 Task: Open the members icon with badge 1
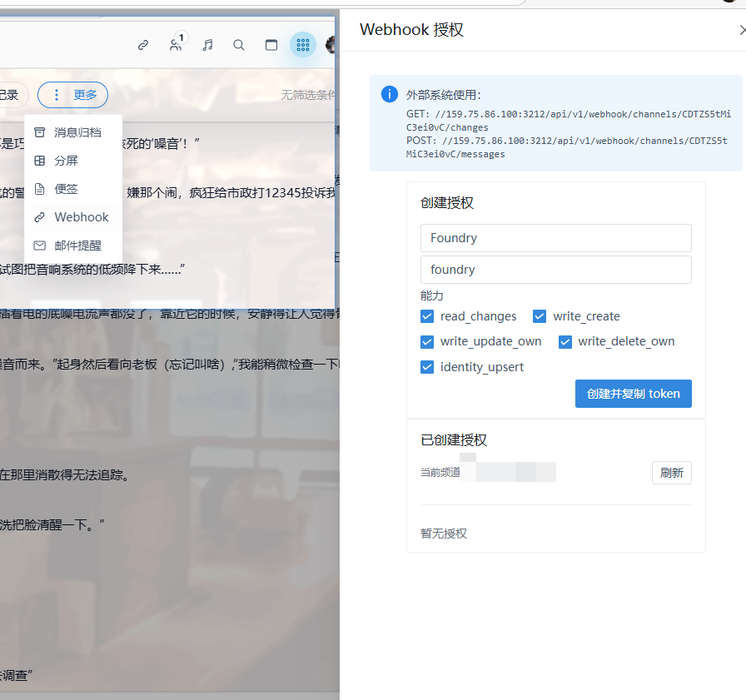pos(176,45)
